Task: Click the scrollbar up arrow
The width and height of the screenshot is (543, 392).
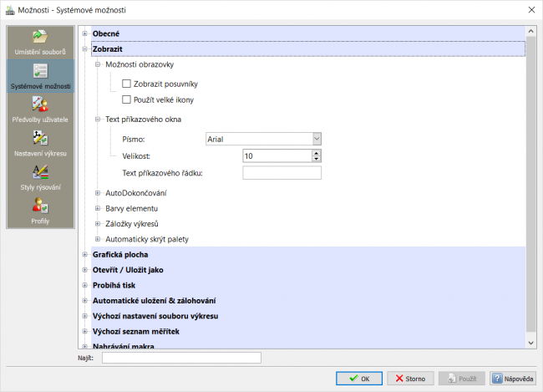Action: pos(530,31)
